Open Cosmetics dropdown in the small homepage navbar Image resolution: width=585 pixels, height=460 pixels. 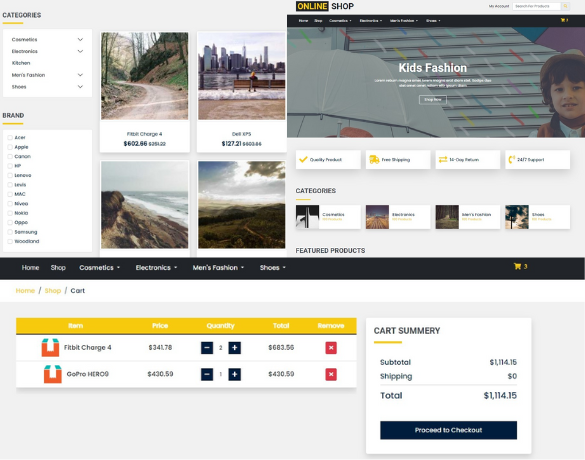coord(340,21)
